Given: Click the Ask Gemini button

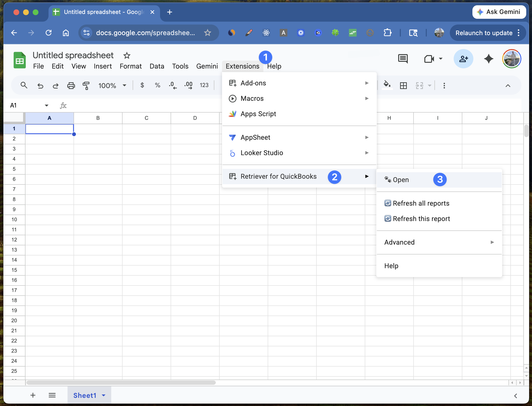Looking at the screenshot, I should tap(499, 12).
